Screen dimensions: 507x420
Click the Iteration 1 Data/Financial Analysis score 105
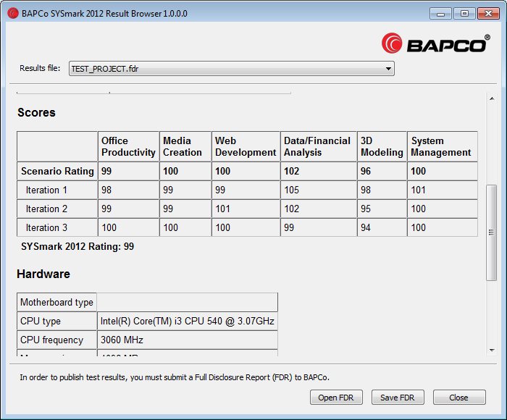click(291, 190)
